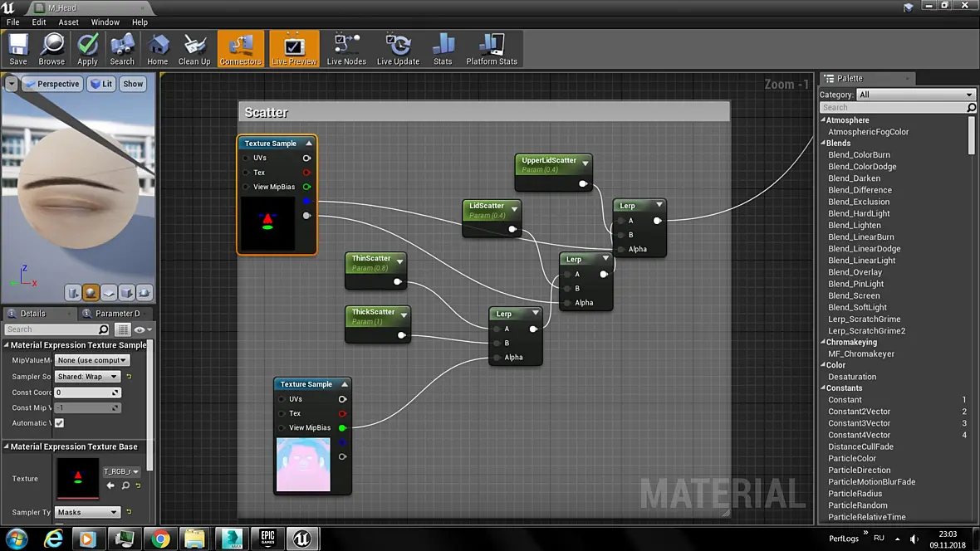
Task: Click the Scatter comment title bar
Action: pyautogui.click(x=483, y=112)
